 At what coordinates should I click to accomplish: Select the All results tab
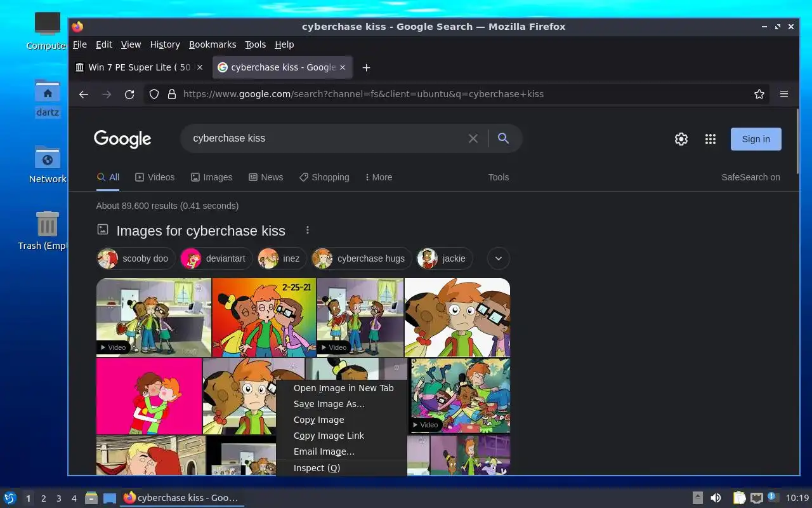(108, 177)
